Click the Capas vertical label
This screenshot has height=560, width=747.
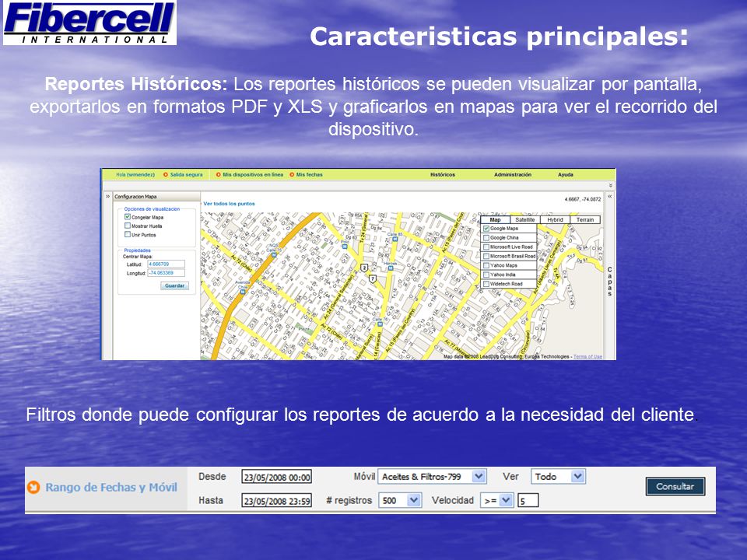(x=610, y=282)
